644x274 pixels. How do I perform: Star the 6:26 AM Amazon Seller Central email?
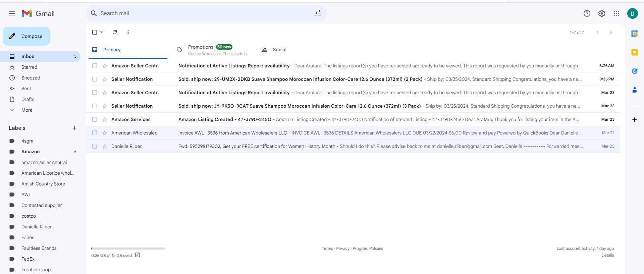click(105, 66)
